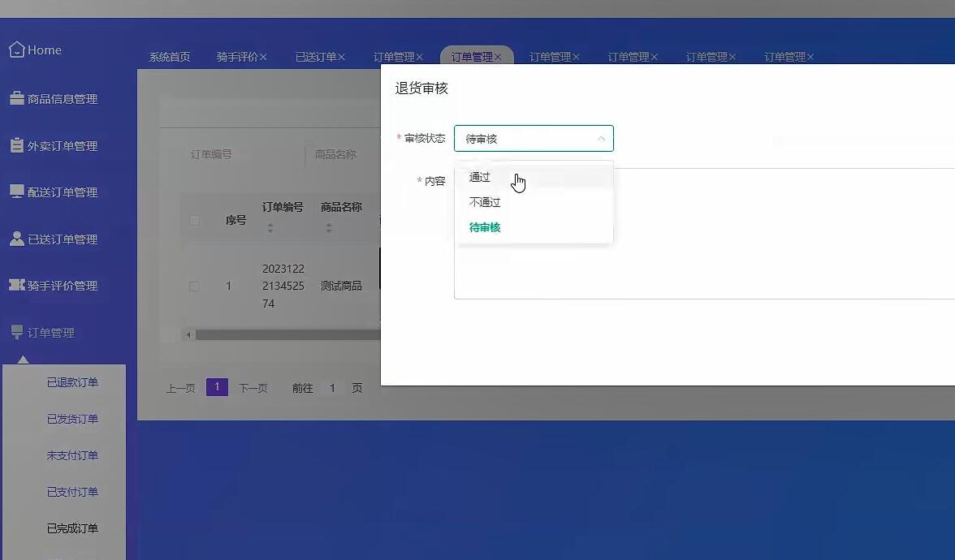Click the 商品名称 search field
The image size is (955, 560).
tap(344, 154)
